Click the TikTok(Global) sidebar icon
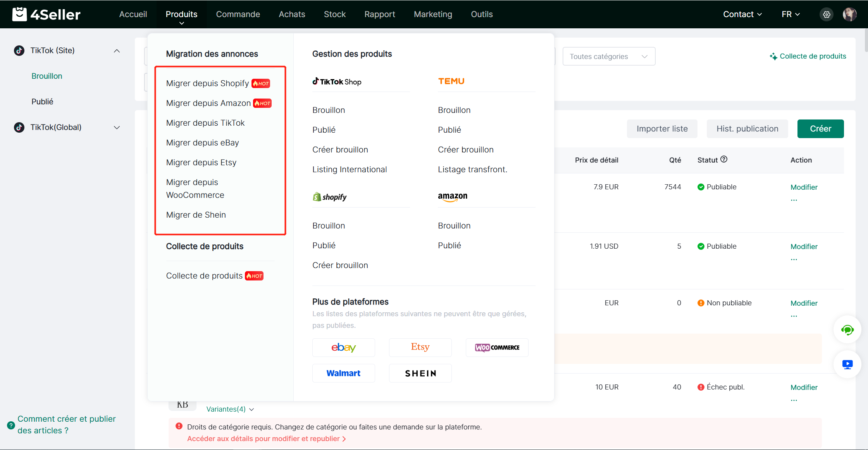Viewport: 868px width, 450px height. [x=19, y=127]
